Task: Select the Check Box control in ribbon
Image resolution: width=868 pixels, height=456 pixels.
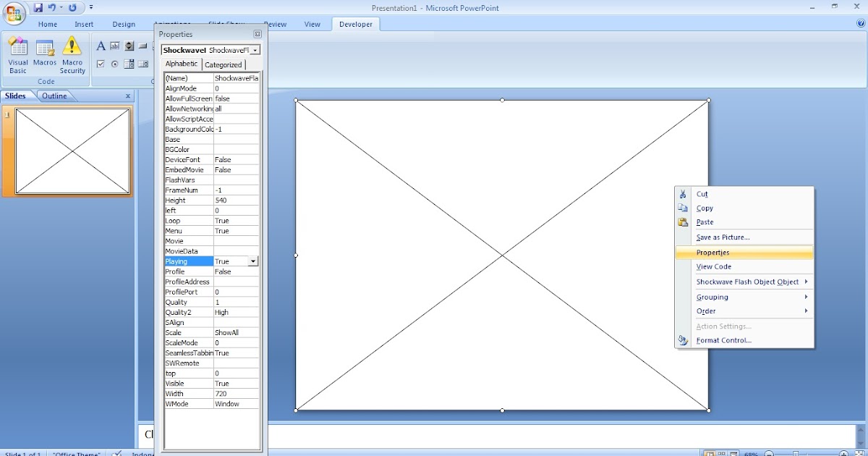Action: (101, 64)
